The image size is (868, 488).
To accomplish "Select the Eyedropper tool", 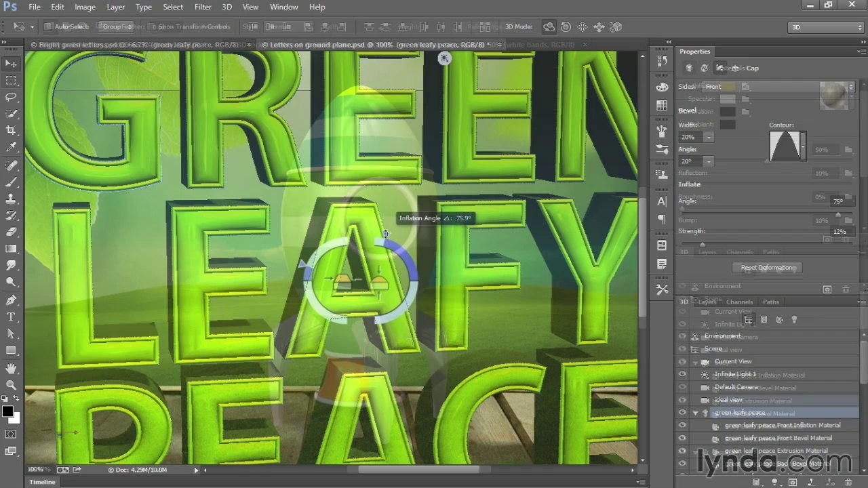I will coord(11,147).
